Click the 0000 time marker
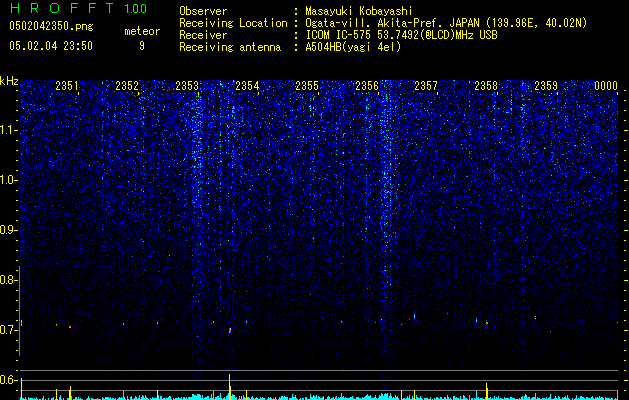Screen dimensions: 629x400 click(x=606, y=86)
